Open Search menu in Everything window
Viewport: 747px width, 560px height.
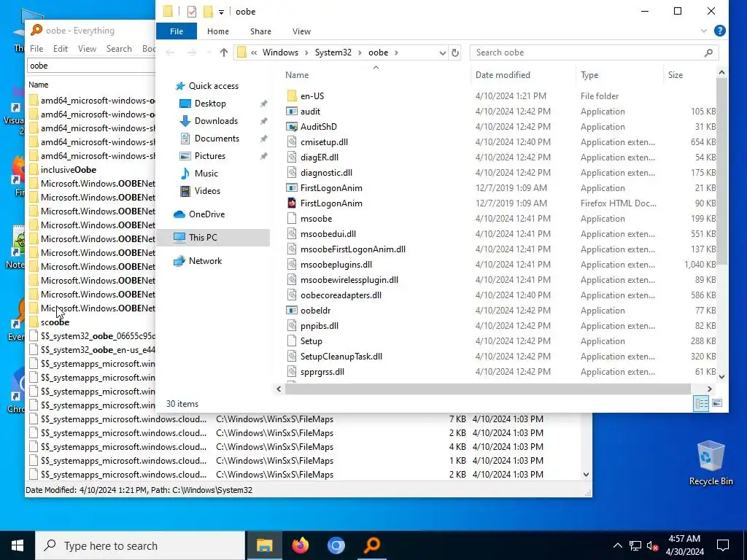(x=119, y=49)
